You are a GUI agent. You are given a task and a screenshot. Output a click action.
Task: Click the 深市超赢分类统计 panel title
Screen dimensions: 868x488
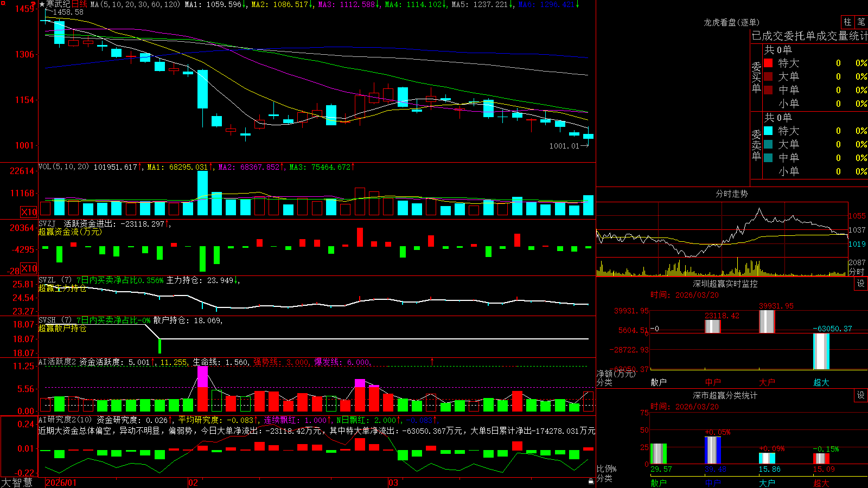725,395
